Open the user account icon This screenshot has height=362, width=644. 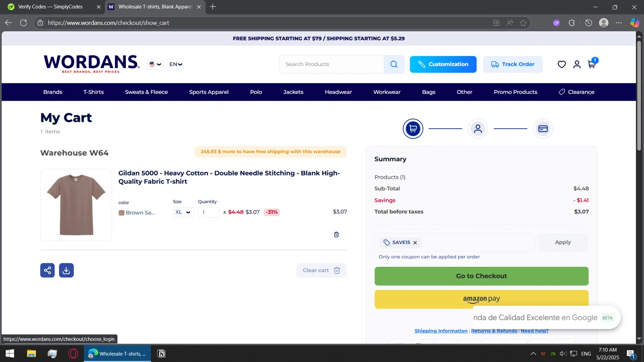pos(577,64)
